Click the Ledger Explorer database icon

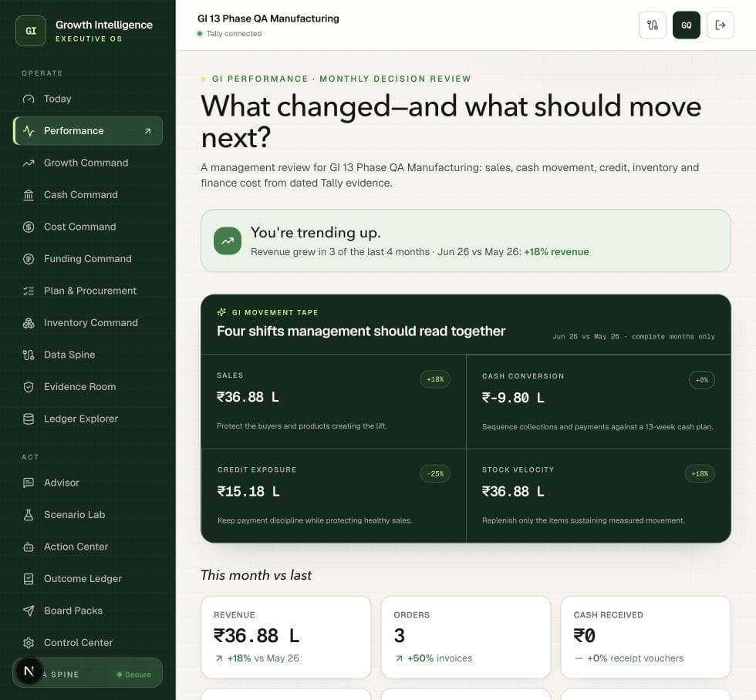click(29, 419)
